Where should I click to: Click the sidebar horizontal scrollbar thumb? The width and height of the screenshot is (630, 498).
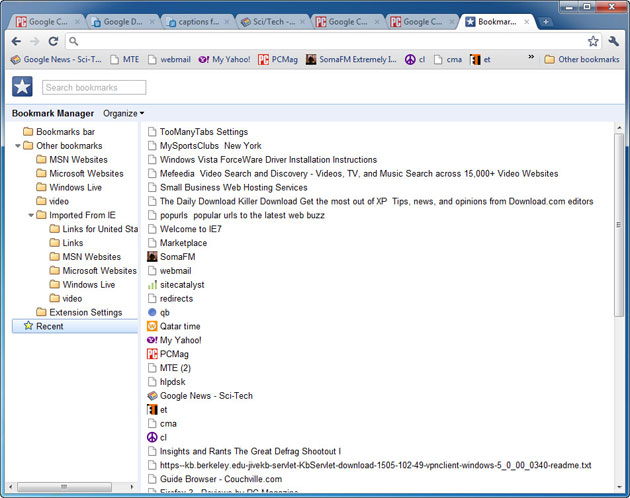(64, 487)
